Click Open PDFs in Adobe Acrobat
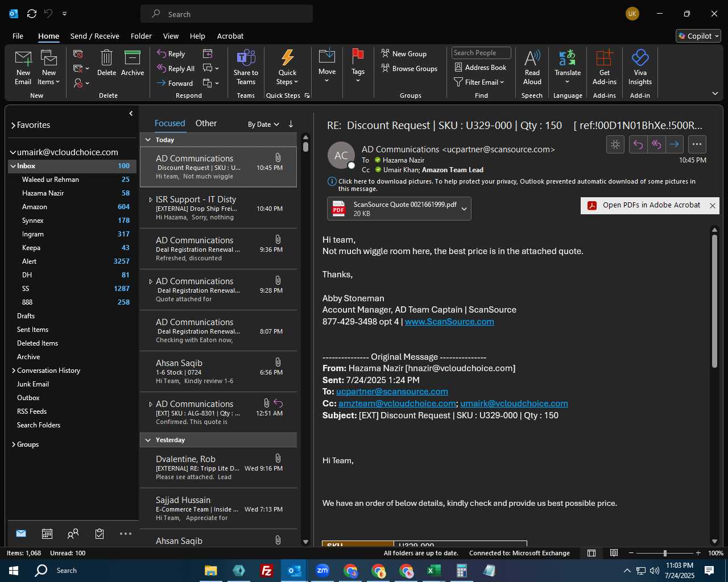Screen dimensions: 728x582 pyautogui.click(x=644, y=205)
